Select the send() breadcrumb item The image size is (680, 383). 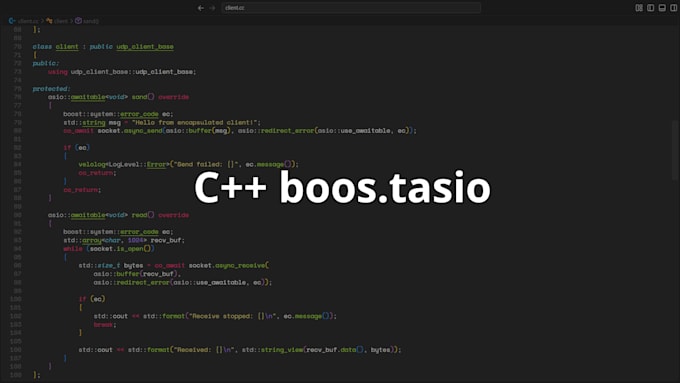click(x=91, y=21)
